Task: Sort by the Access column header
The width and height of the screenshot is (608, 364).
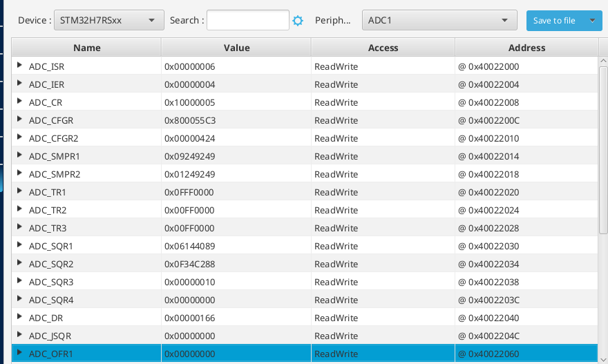Action: point(383,48)
